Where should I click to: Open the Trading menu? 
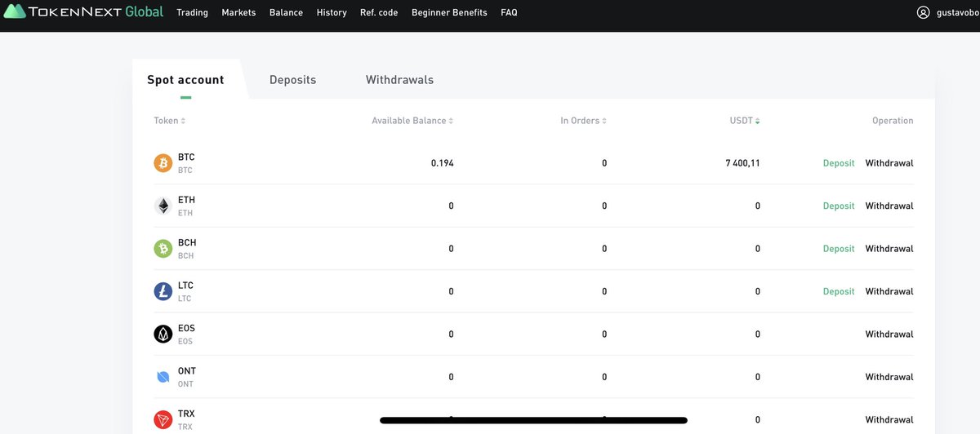pyautogui.click(x=192, y=12)
